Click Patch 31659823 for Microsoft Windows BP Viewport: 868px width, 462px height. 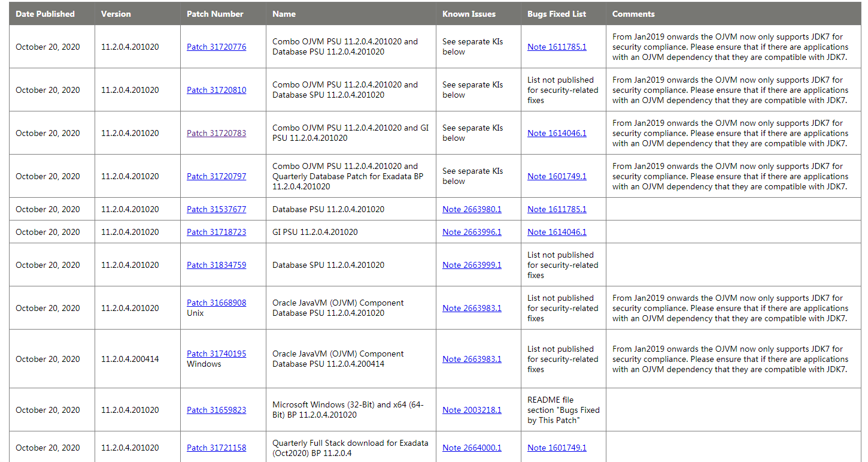pos(216,410)
